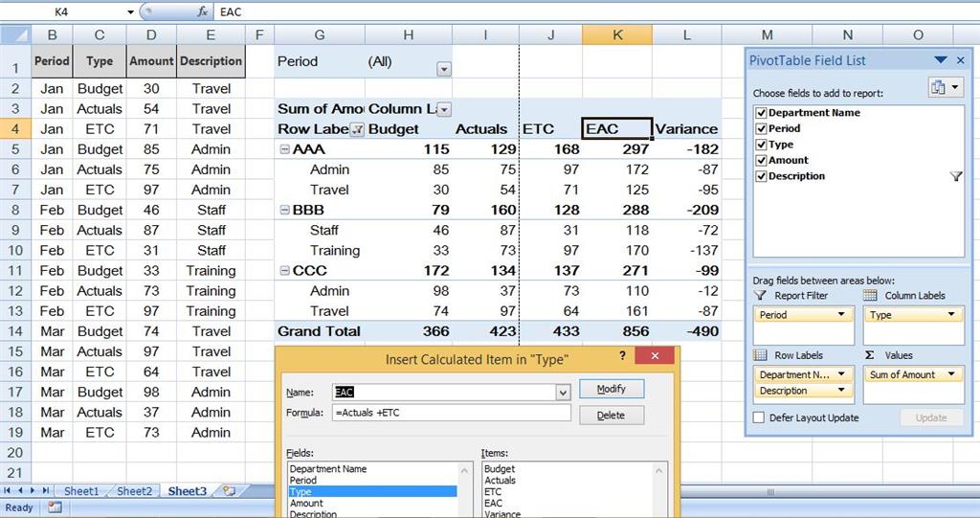Image resolution: width=980 pixels, height=518 pixels.
Task: Open the Row Labels filter dropdown
Action: [356, 129]
